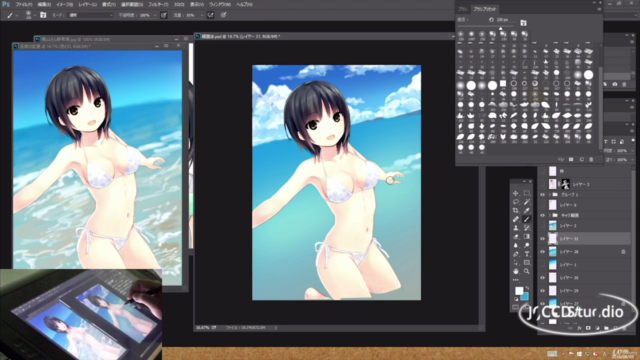Hide the キャラ範囲 layer group
This screenshot has width=640, height=360.
click(542, 215)
